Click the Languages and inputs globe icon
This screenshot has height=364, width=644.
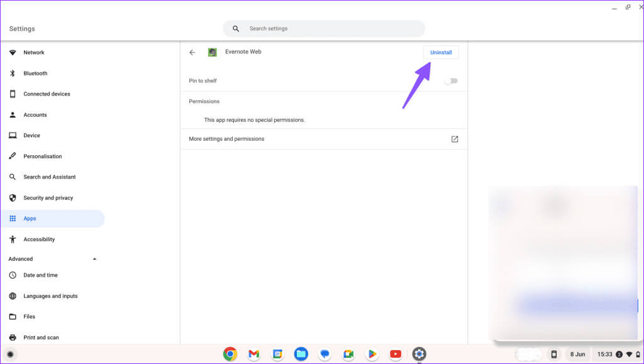tap(13, 296)
